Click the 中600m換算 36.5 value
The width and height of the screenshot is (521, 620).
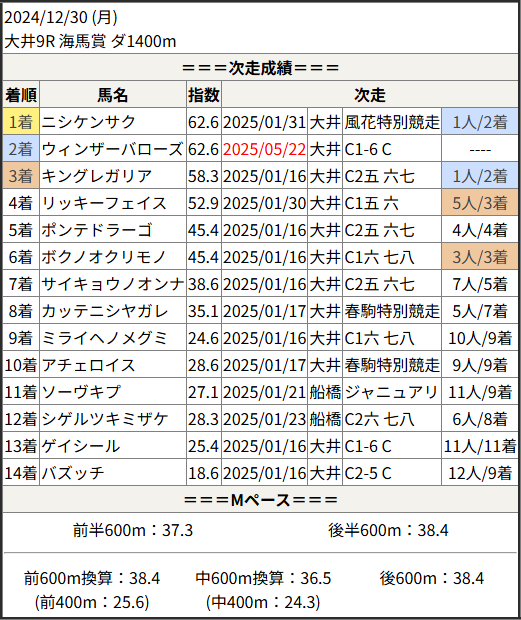(x=263, y=578)
